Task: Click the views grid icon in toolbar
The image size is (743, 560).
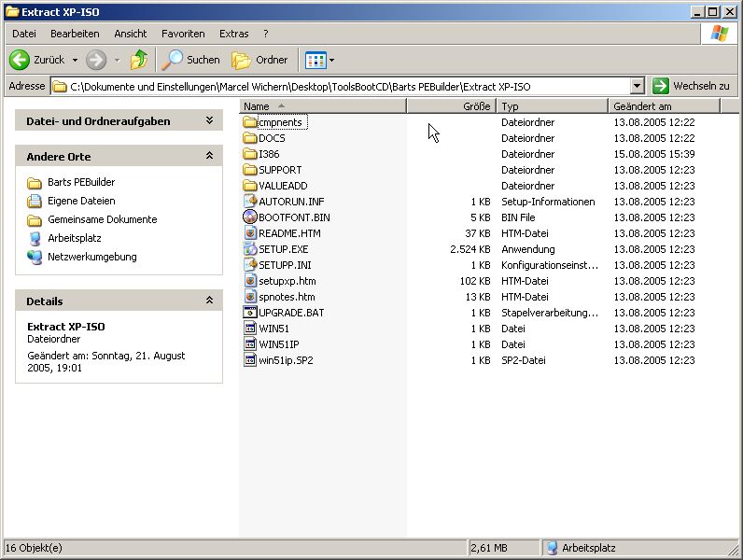Action: (x=315, y=60)
